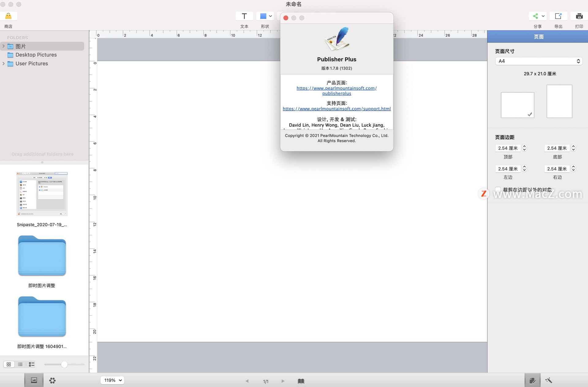This screenshot has width=588, height=387.
Task: Click the 版本 1.7.8 (1302) version text
Action: [337, 68]
